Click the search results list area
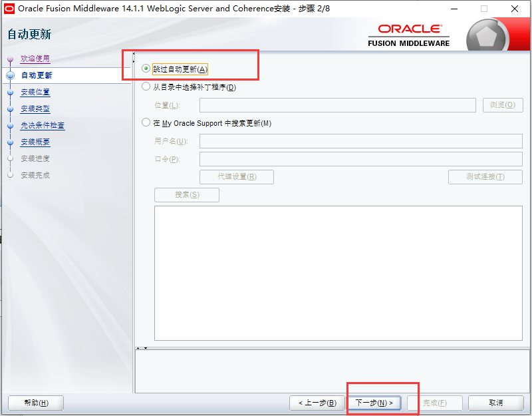The width and height of the screenshot is (532, 416). [338, 273]
